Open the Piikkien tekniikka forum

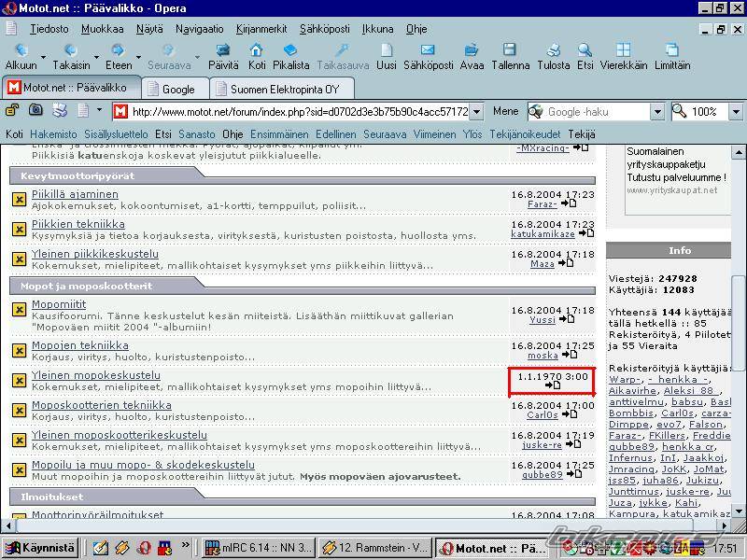tap(78, 224)
